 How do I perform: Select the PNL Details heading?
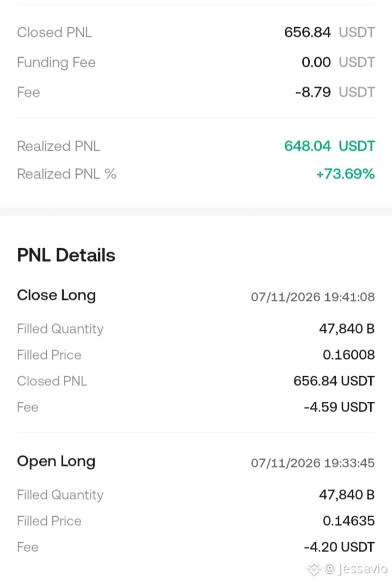point(66,255)
